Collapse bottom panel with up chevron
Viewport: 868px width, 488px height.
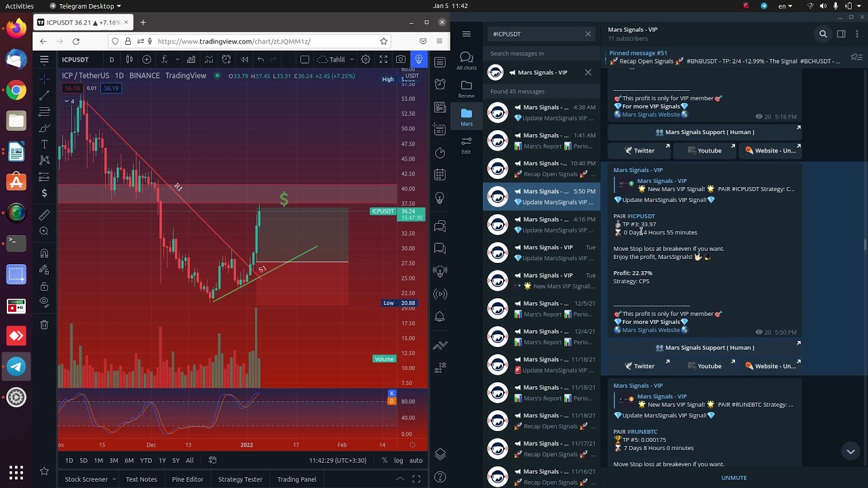tap(400, 479)
